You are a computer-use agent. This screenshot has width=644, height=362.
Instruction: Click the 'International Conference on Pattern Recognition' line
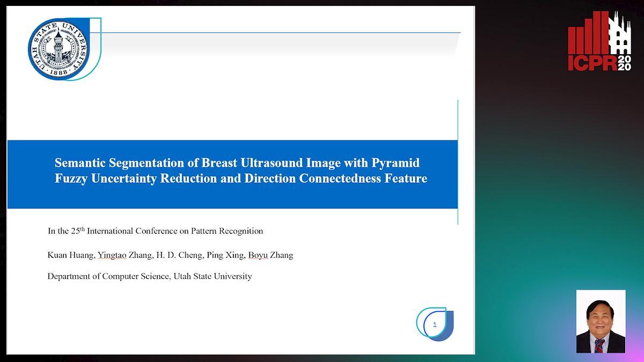point(175,231)
